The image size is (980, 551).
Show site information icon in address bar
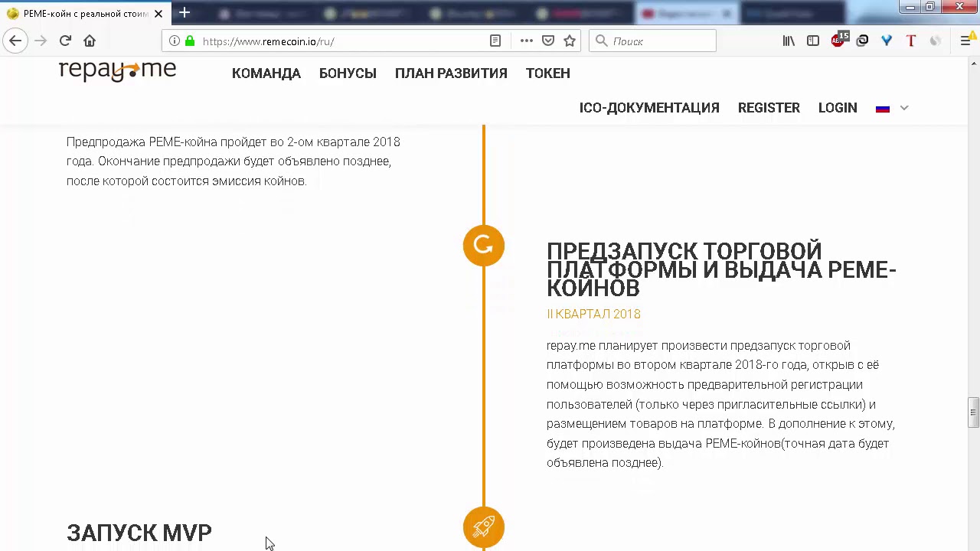[175, 41]
